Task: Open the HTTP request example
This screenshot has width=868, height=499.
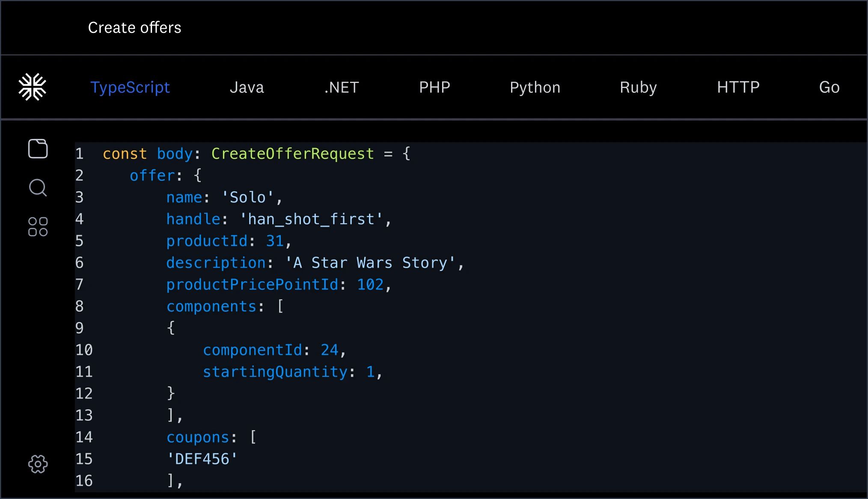Action: 737,87
